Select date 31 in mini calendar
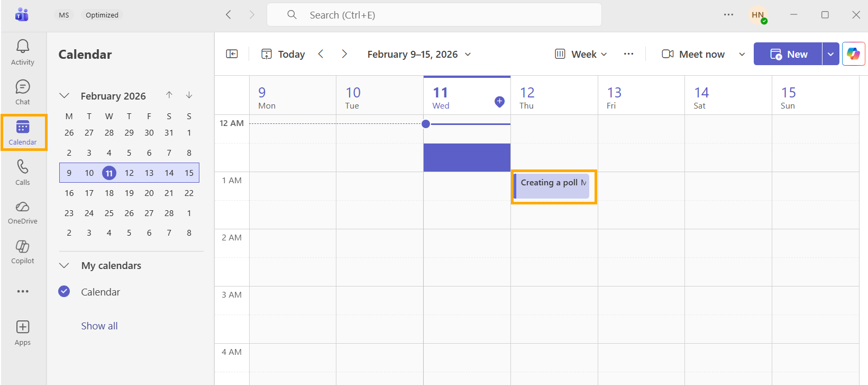 point(169,132)
